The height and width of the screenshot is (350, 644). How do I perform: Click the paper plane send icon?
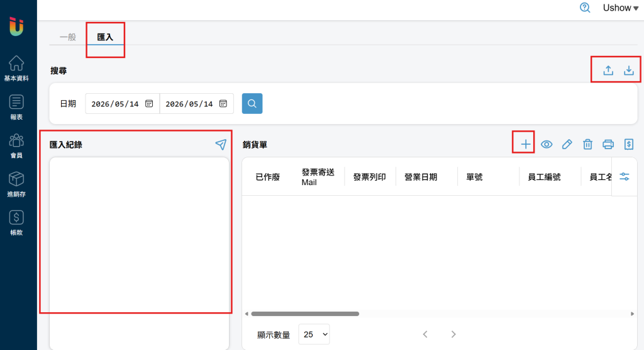point(221,144)
